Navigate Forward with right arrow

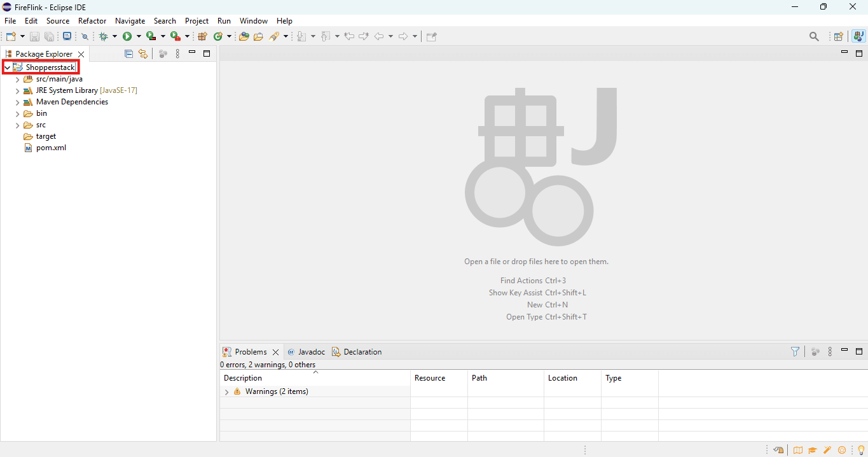coord(403,36)
